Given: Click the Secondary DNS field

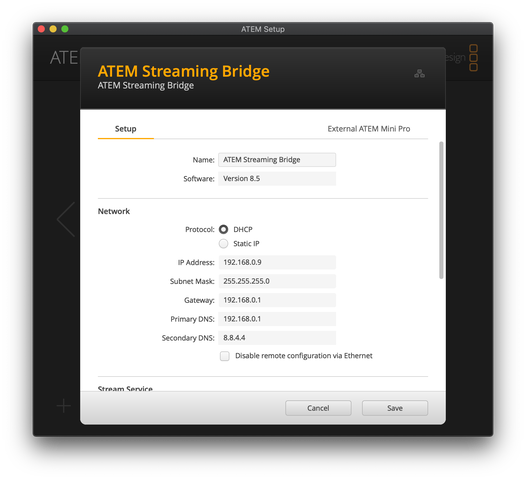Looking at the screenshot, I should click(277, 338).
